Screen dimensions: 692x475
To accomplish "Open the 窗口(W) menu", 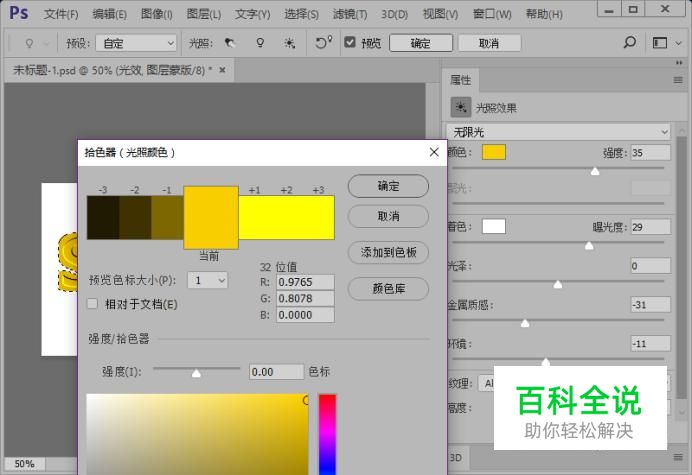I will [492, 14].
